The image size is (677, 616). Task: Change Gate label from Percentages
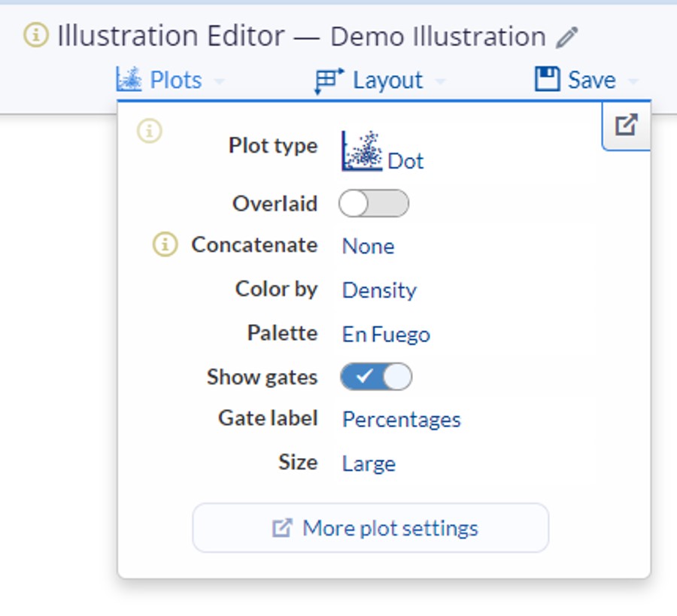[x=401, y=420]
